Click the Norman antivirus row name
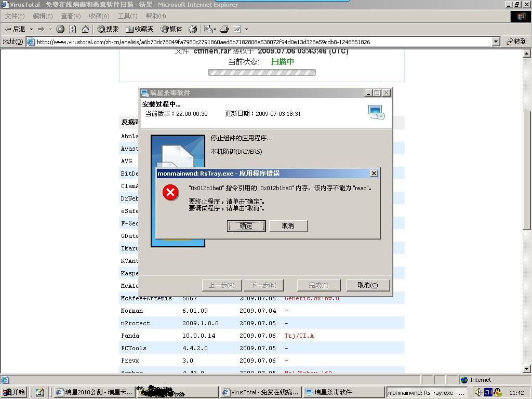This screenshot has width=532, height=399. 131,311
